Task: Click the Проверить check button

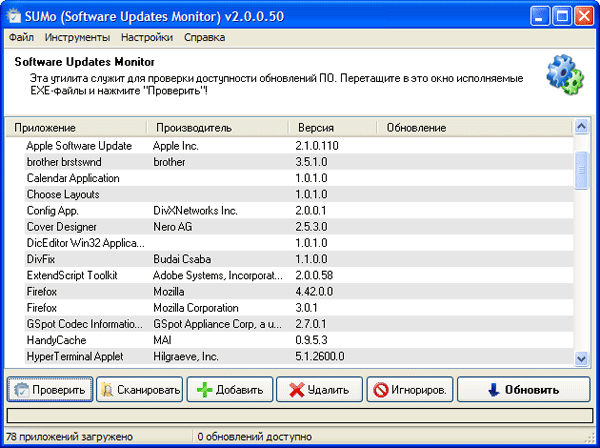Action: tap(50, 390)
